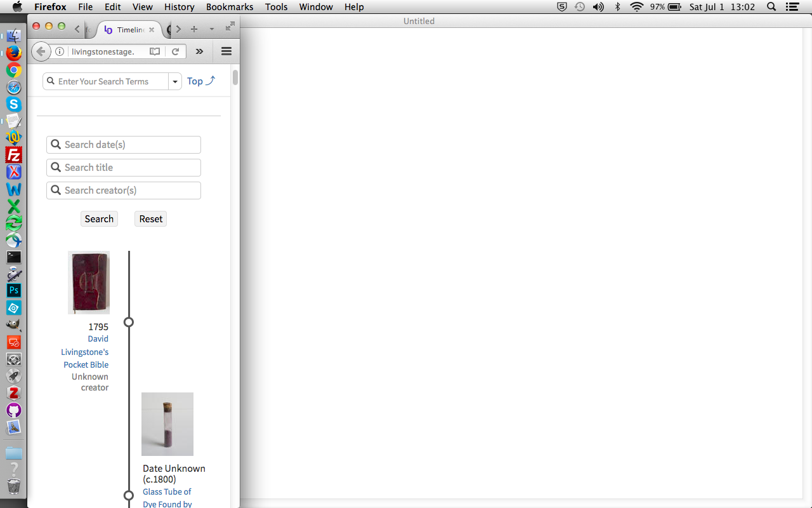Show more toolbar tools chevron
Screen dimensions: 812x508
[x=199, y=51]
